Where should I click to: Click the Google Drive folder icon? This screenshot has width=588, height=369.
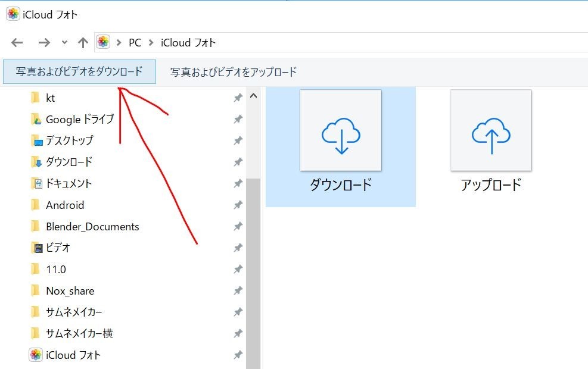[36, 120]
